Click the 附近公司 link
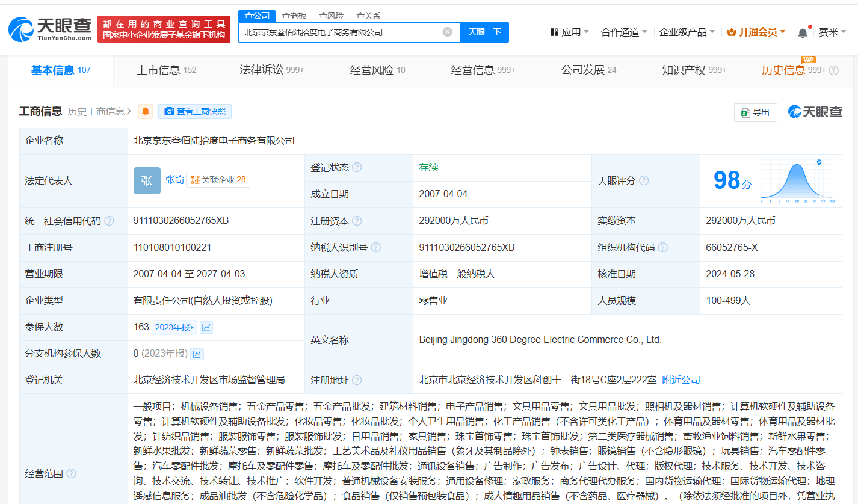The image size is (858, 504). click(681, 380)
